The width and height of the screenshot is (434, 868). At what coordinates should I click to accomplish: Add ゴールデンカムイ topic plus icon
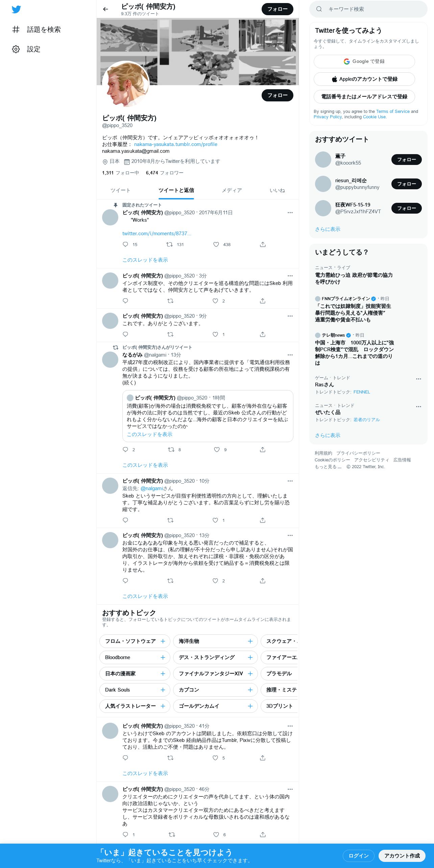point(250,706)
